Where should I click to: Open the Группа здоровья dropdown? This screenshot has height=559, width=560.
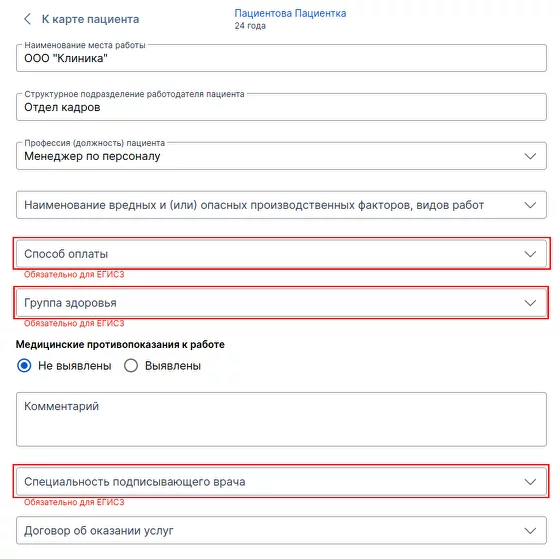[x=281, y=303]
